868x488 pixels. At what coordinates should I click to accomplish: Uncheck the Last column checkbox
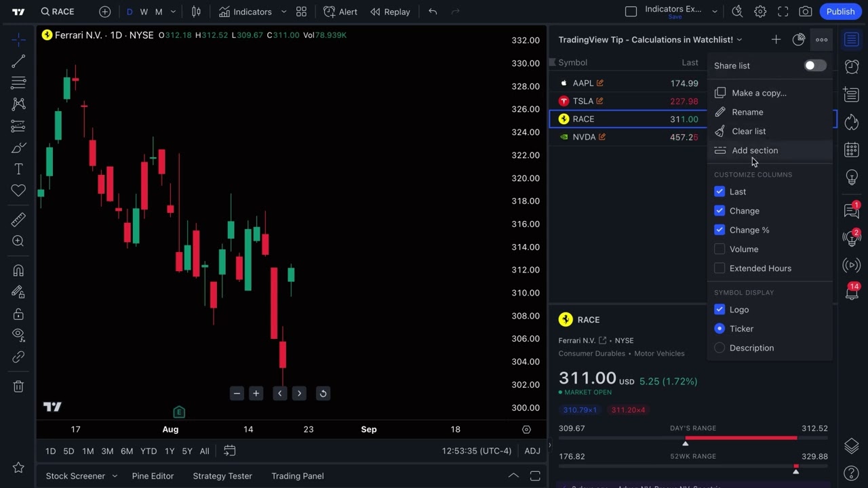click(719, 192)
